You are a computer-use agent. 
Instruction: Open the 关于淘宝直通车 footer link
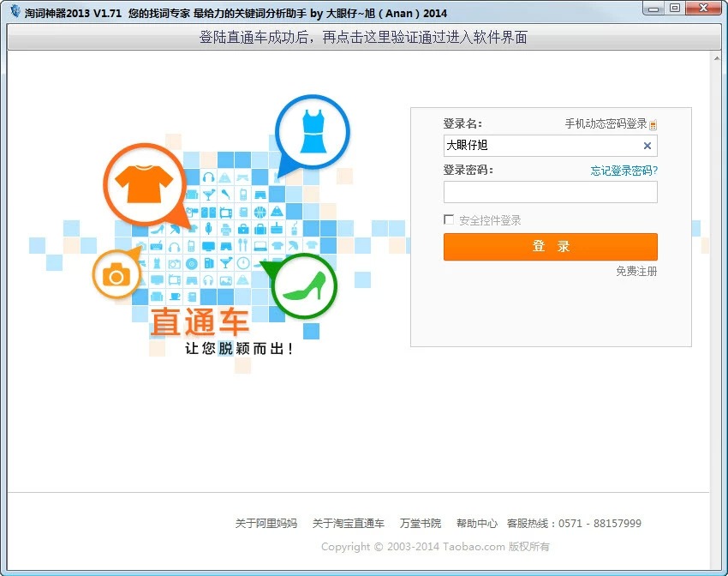(x=349, y=524)
